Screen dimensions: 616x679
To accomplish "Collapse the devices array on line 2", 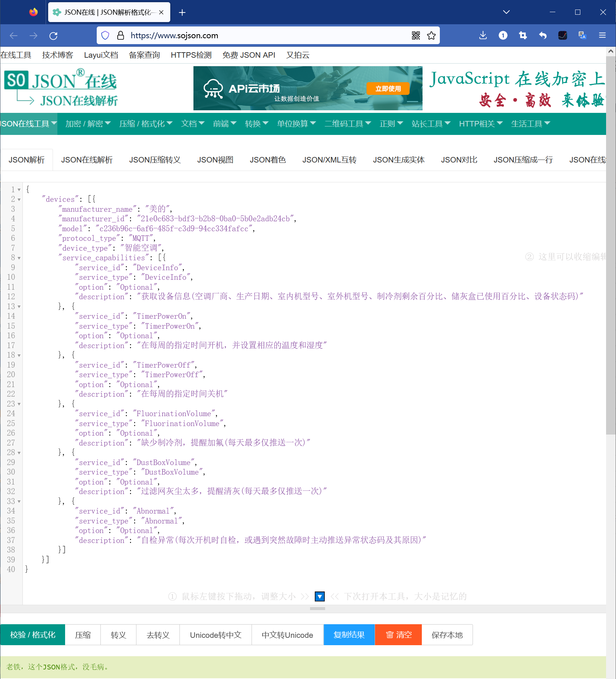I will click(x=19, y=200).
